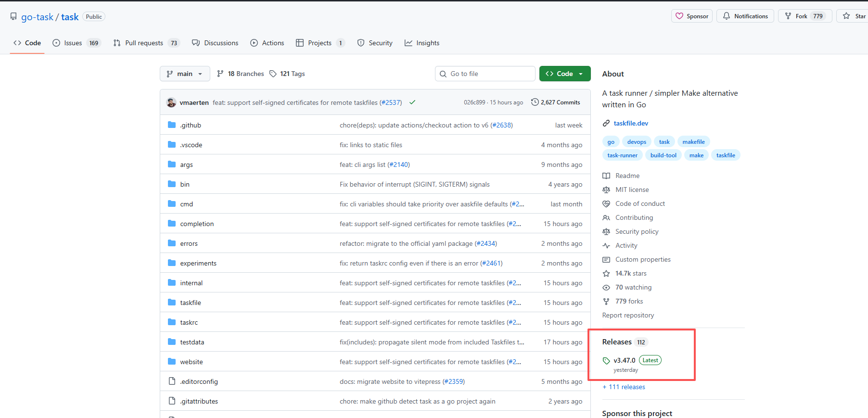Image resolution: width=868 pixels, height=418 pixels.
Task: Click the .editorconfig file icon
Action: point(172,381)
